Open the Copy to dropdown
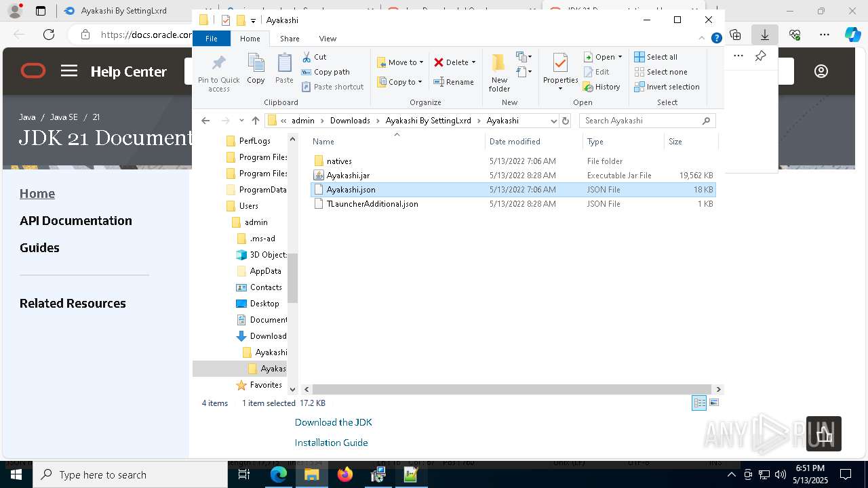 (399, 82)
